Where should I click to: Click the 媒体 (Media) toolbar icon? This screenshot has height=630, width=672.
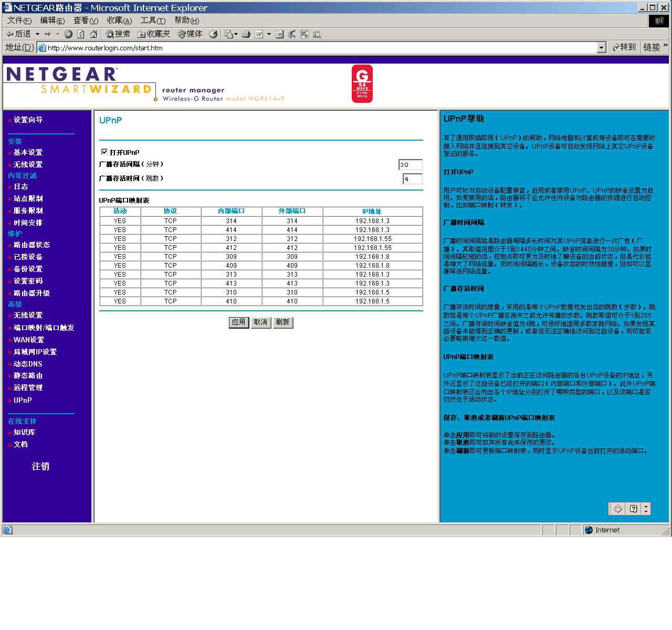coord(190,34)
